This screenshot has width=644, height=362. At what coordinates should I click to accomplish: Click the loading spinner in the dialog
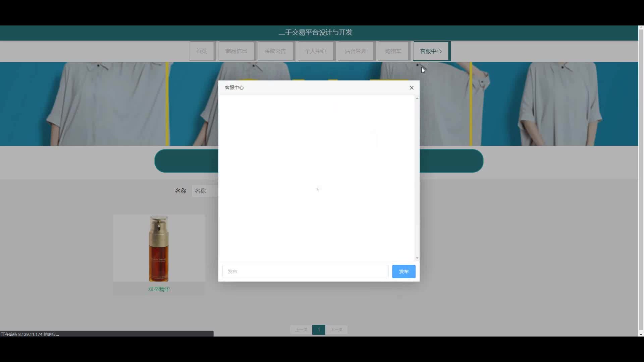click(x=318, y=189)
